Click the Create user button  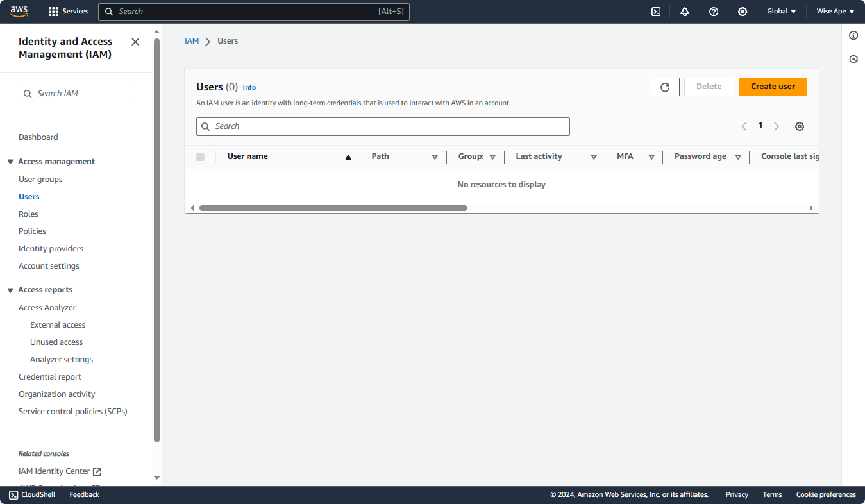point(773,87)
